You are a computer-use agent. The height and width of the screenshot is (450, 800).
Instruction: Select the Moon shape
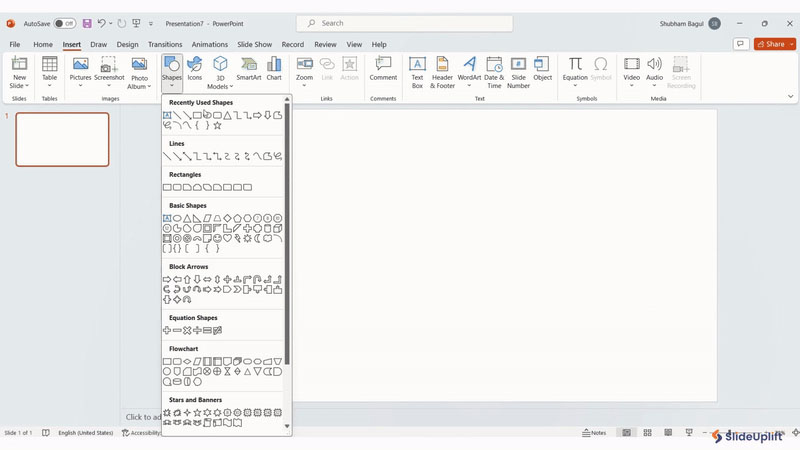(x=257, y=238)
